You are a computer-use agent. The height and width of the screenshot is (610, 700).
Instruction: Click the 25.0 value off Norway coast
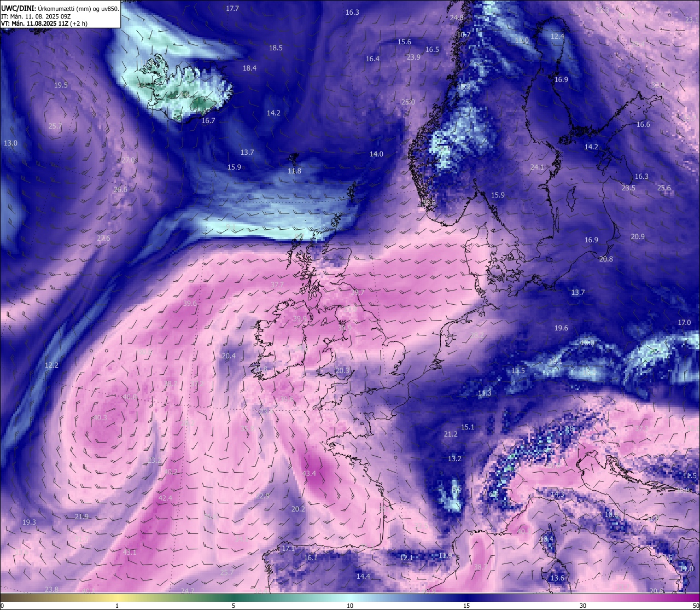coord(408,102)
